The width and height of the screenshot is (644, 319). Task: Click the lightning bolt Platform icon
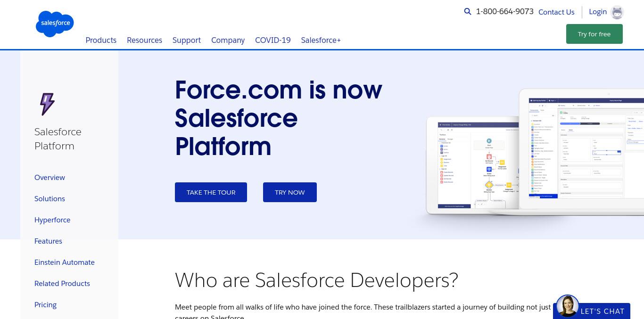click(x=47, y=104)
